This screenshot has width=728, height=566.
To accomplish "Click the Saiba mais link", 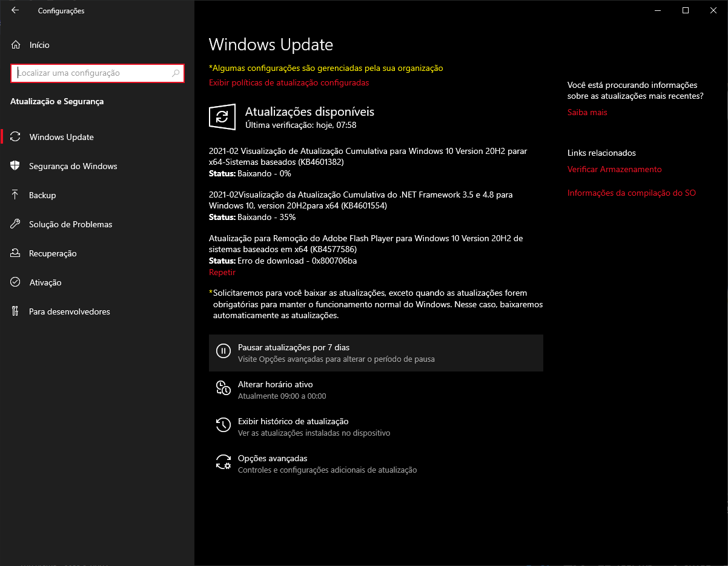I will click(587, 112).
